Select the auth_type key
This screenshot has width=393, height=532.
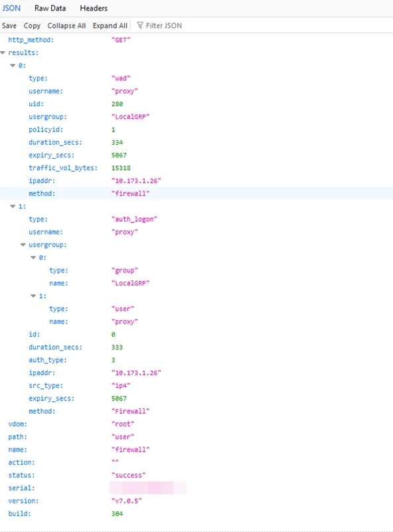click(48, 360)
